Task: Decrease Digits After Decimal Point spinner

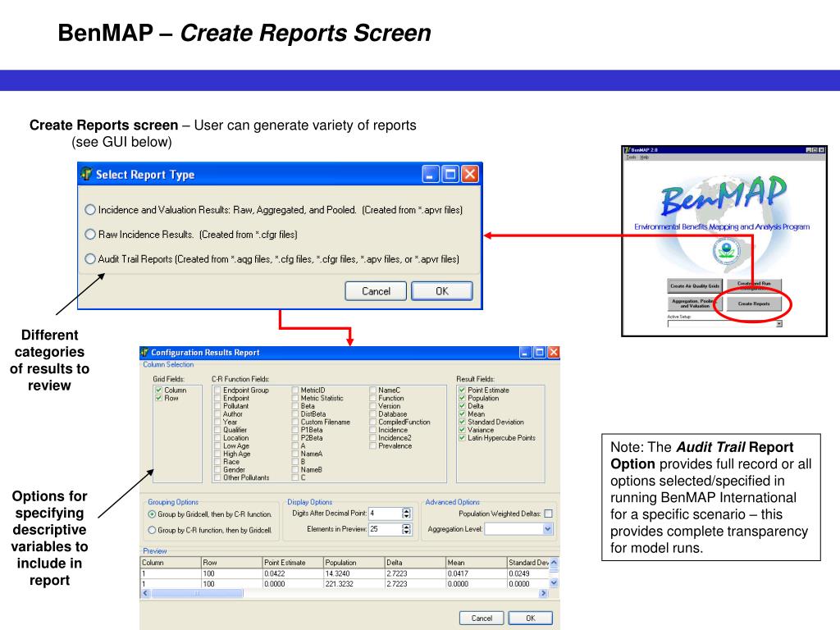Action: [x=407, y=517]
